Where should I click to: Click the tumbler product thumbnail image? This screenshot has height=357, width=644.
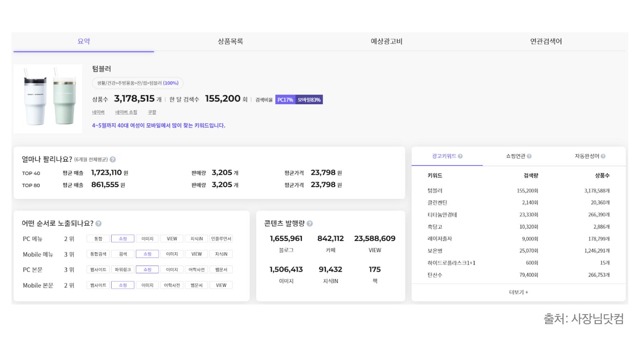pos(48,99)
